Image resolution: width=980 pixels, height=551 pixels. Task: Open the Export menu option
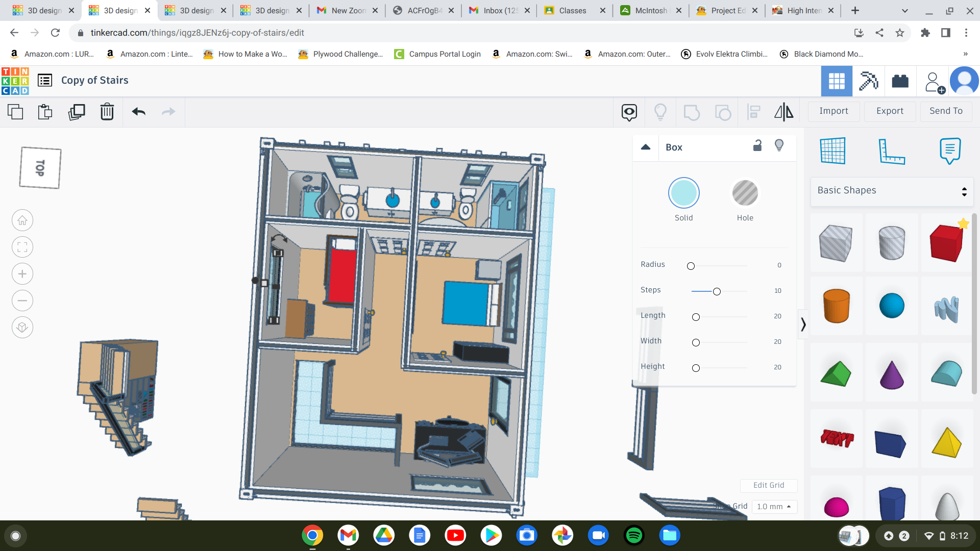pos(889,111)
